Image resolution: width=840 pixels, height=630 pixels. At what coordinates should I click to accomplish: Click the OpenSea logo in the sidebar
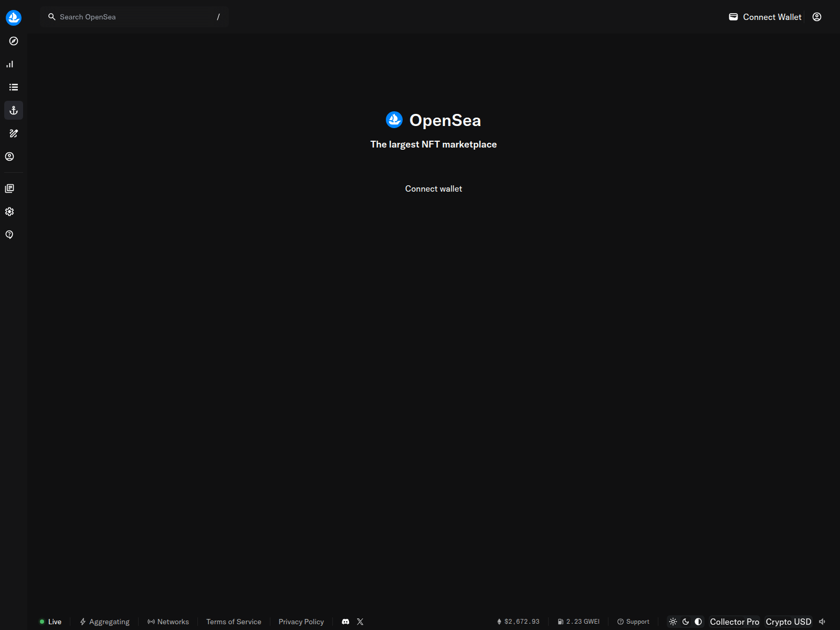(x=14, y=18)
